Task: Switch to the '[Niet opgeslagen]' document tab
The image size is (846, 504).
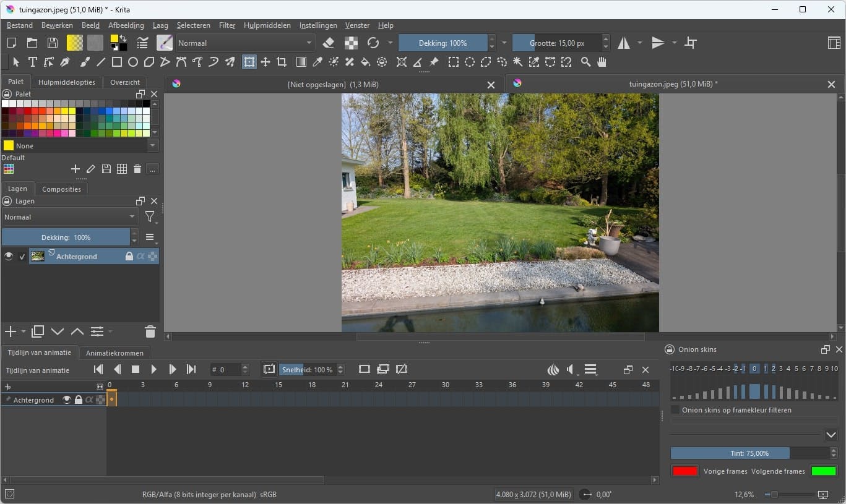Action: 333,84
